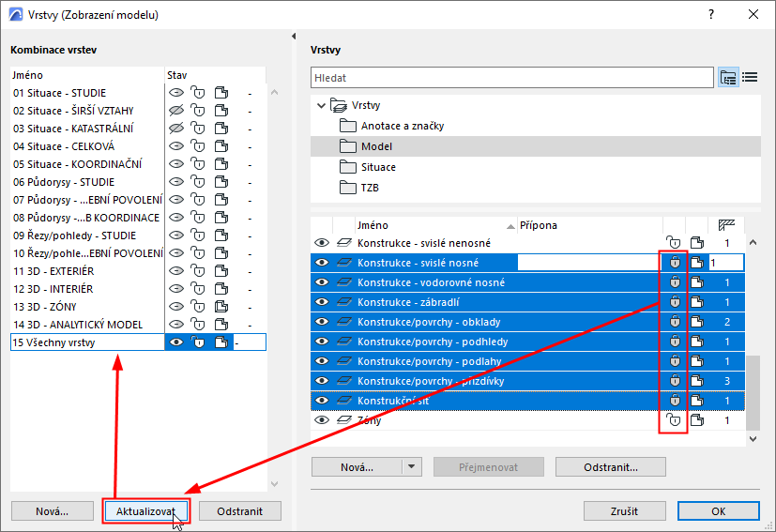Viewport: 776px width, 532px height.
Task: Unlock Konstrukce/povrchy - podhledy layer
Action: point(675,342)
